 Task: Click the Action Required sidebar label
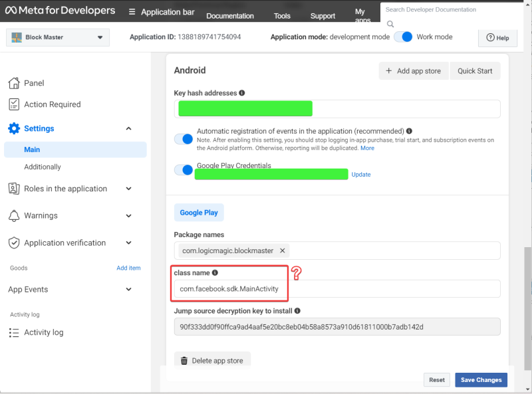[53, 104]
